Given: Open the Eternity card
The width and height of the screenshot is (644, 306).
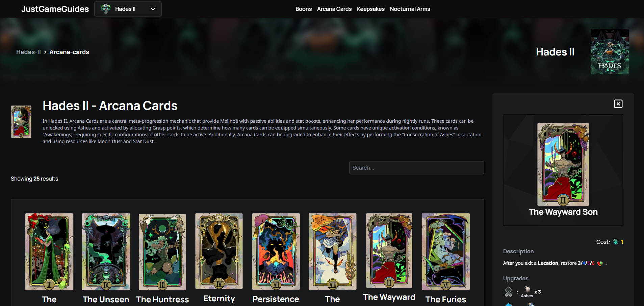Looking at the screenshot, I should tap(219, 251).
